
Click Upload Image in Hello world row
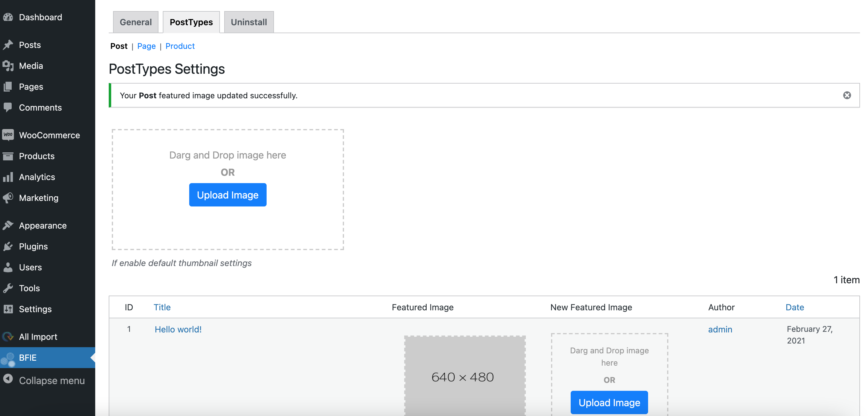(x=609, y=402)
